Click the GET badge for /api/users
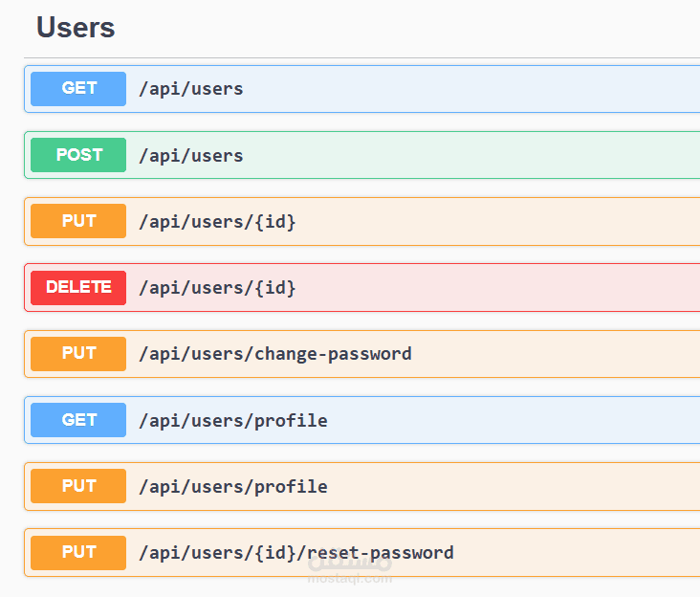 pyautogui.click(x=78, y=89)
